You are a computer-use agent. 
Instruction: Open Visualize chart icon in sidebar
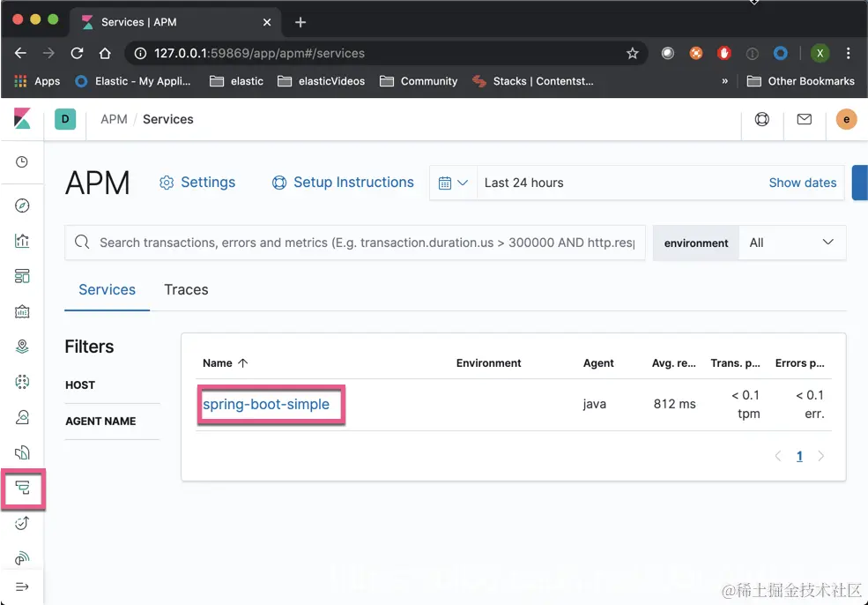click(21, 241)
